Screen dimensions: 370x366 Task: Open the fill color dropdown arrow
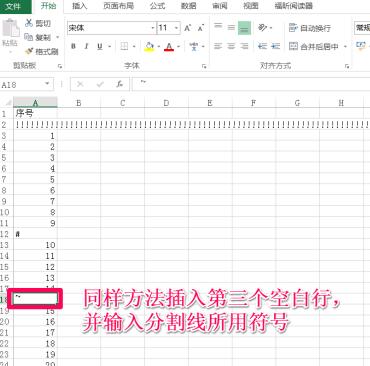pyautogui.click(x=159, y=46)
